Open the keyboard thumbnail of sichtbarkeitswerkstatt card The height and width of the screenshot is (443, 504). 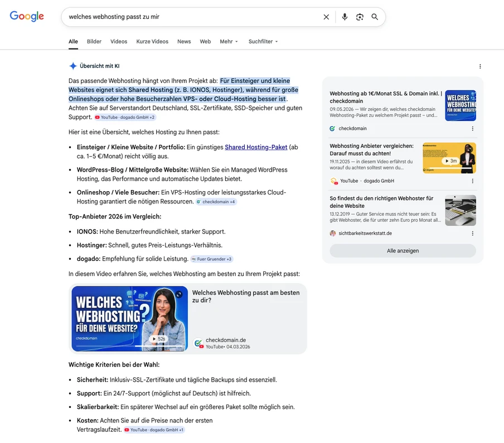(461, 211)
